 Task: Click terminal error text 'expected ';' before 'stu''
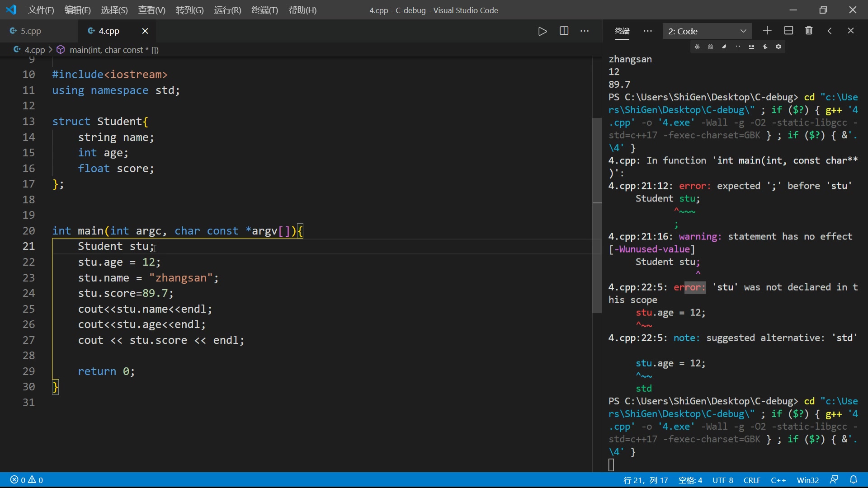coord(784,186)
